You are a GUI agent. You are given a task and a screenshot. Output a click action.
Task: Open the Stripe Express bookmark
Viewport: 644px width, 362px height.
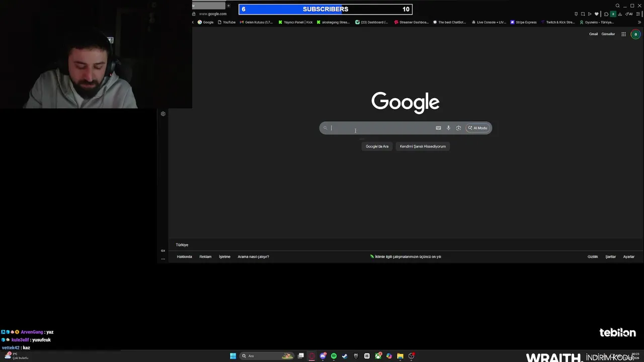click(x=524, y=22)
